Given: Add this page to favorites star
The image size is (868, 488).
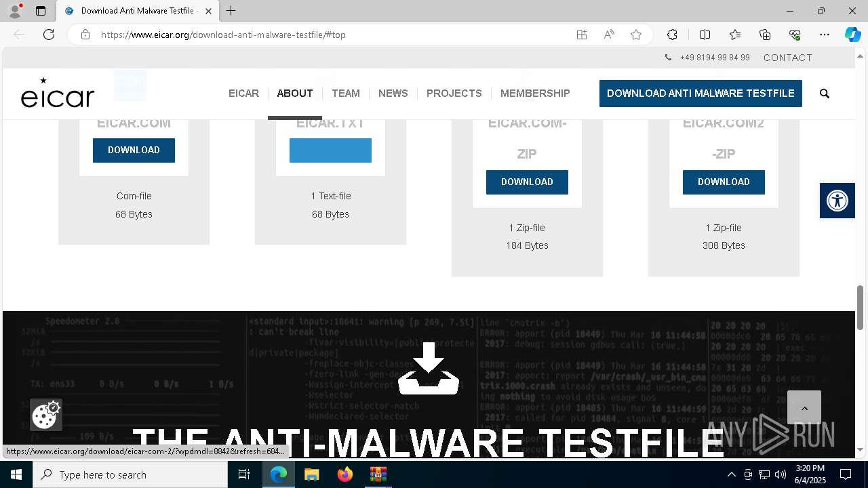Looking at the screenshot, I should [x=636, y=35].
